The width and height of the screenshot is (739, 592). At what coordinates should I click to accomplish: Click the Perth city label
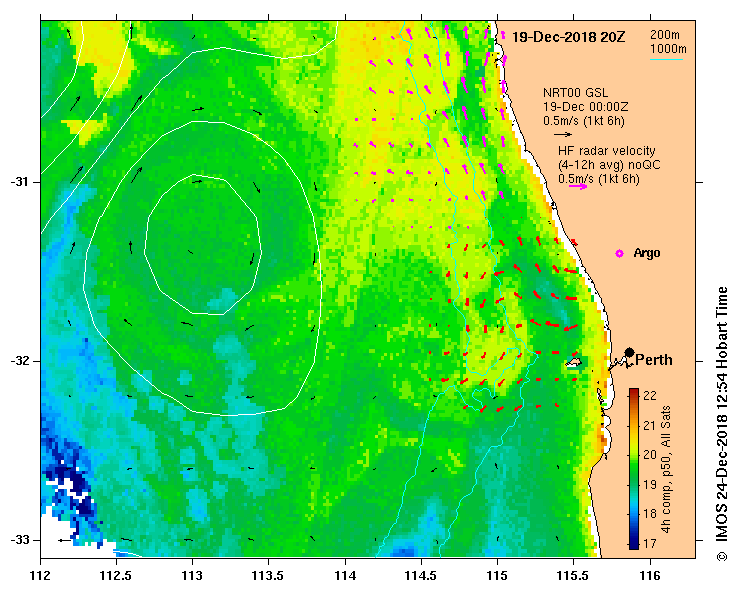[654, 360]
